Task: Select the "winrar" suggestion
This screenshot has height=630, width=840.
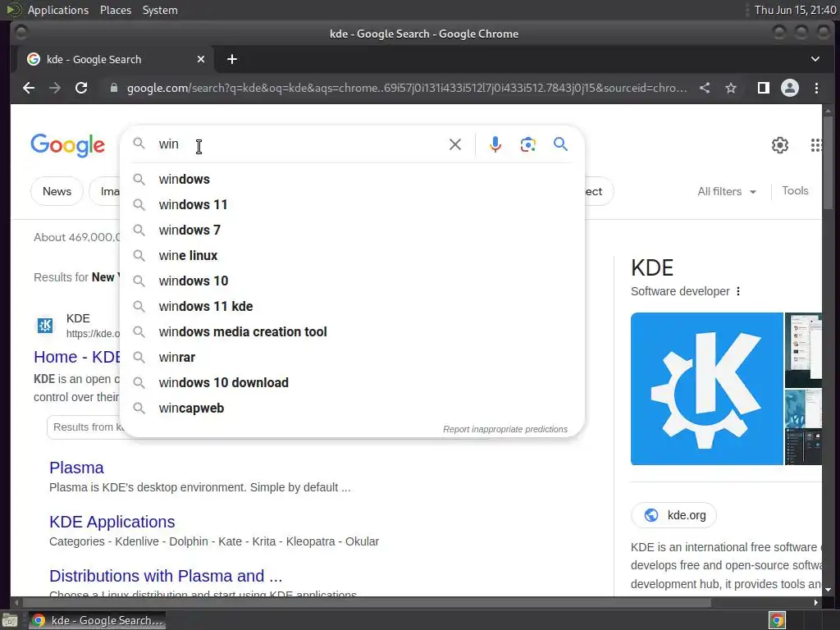Action: (x=352, y=358)
